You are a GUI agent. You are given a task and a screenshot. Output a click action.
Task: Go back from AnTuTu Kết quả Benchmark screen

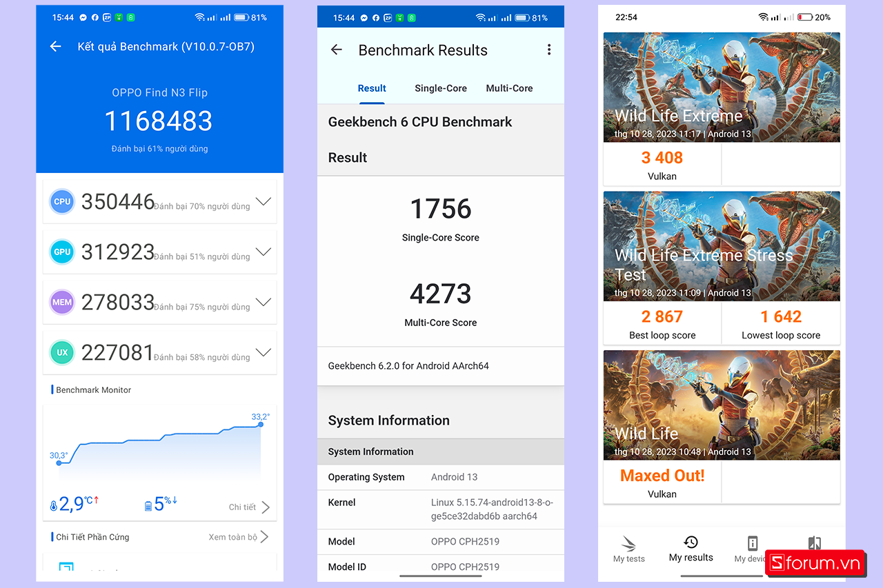point(56,47)
